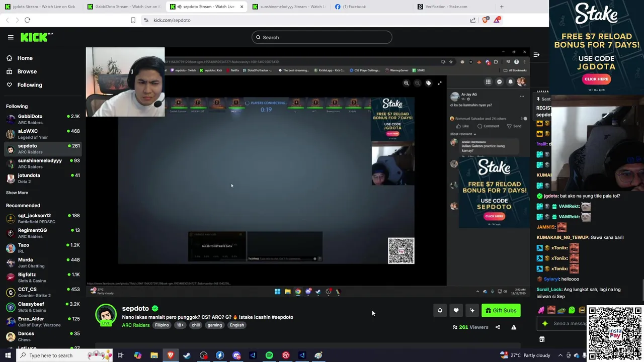Open Murda recommended channel
Image resolution: width=644 pixels, height=362 pixels.
pos(43,262)
